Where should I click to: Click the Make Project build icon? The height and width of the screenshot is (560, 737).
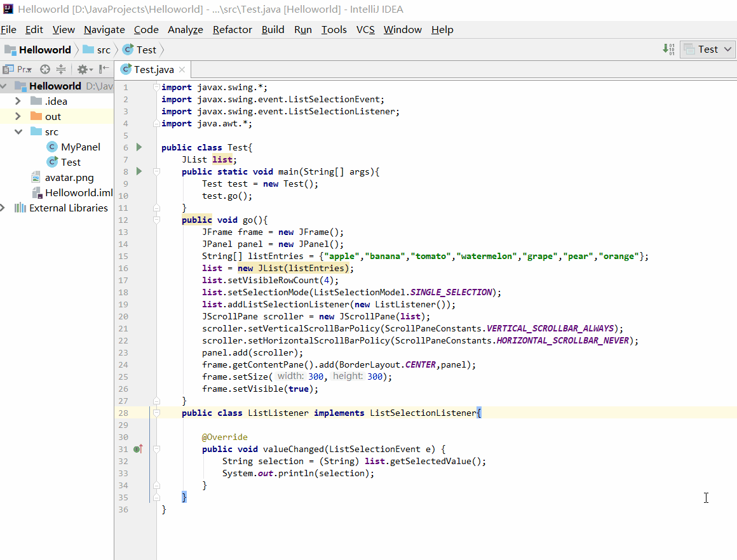pyautogui.click(x=668, y=49)
